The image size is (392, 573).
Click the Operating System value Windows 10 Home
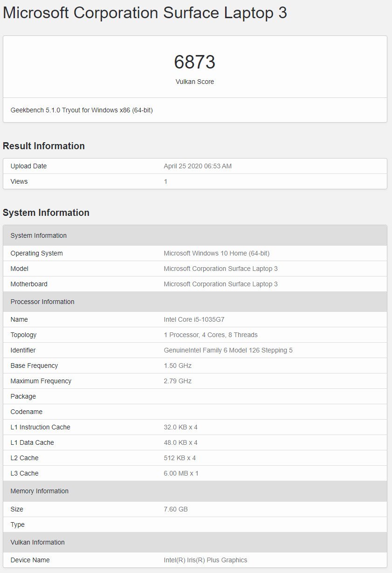tap(217, 254)
